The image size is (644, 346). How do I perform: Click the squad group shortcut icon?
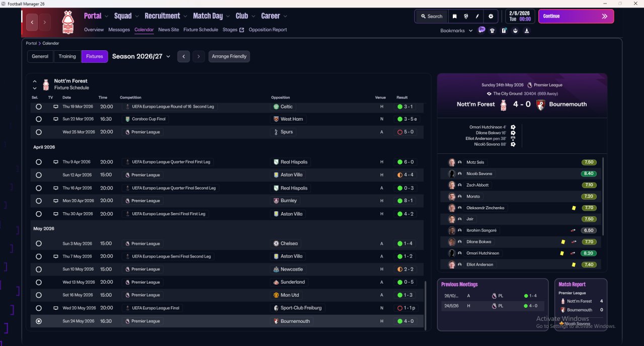tap(515, 31)
